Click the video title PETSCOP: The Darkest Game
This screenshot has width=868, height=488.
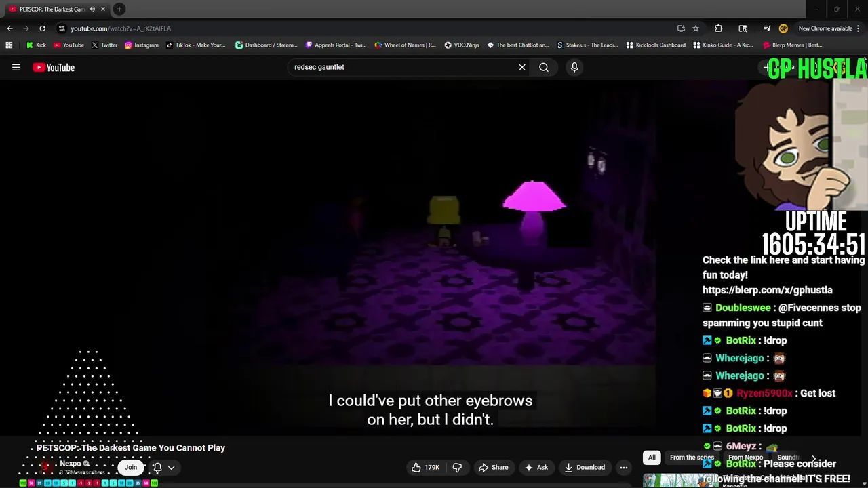click(x=131, y=448)
